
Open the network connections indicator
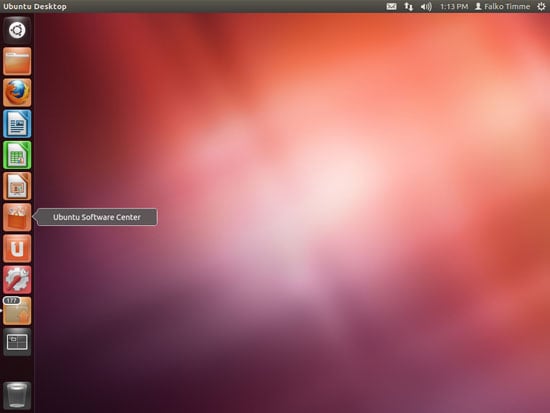(408, 6)
